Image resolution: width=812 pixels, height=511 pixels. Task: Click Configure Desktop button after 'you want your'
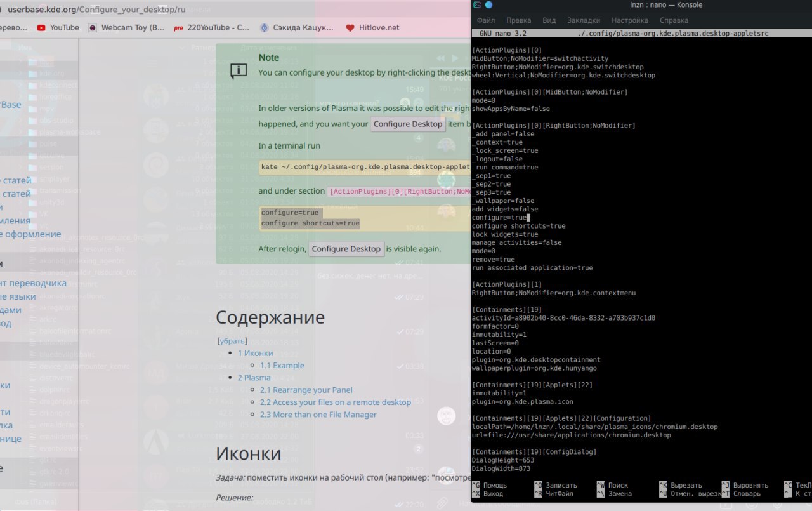tap(408, 124)
